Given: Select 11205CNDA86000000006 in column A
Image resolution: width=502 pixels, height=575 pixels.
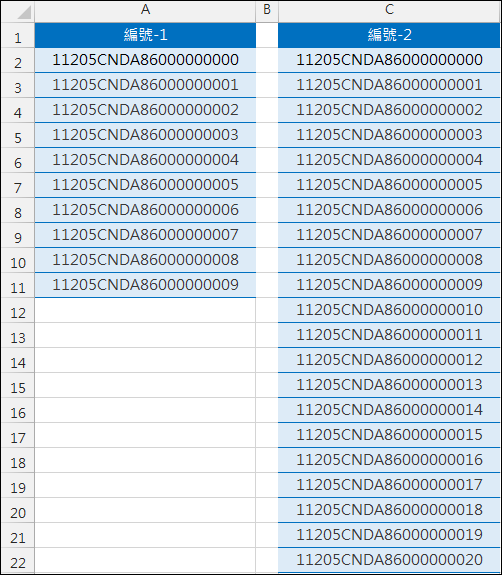Looking at the screenshot, I should (x=145, y=210).
